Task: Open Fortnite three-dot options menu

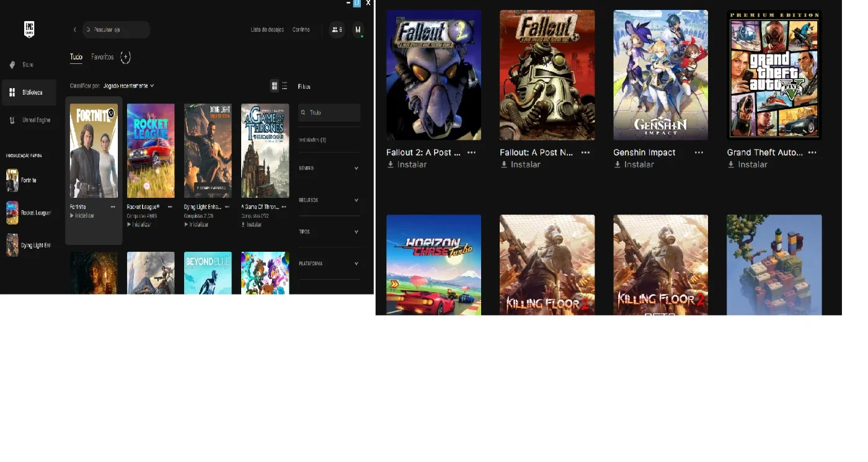Action: tap(113, 207)
